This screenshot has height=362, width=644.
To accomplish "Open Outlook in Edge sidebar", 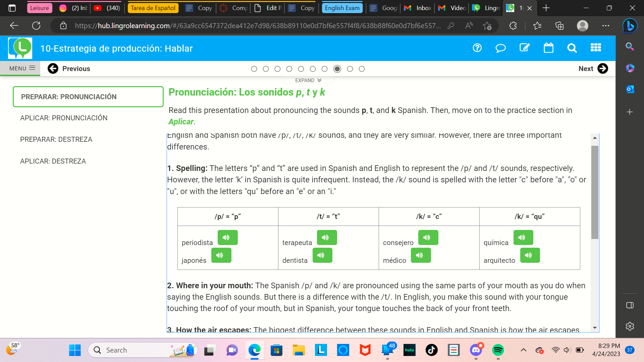I will pyautogui.click(x=630, y=89).
